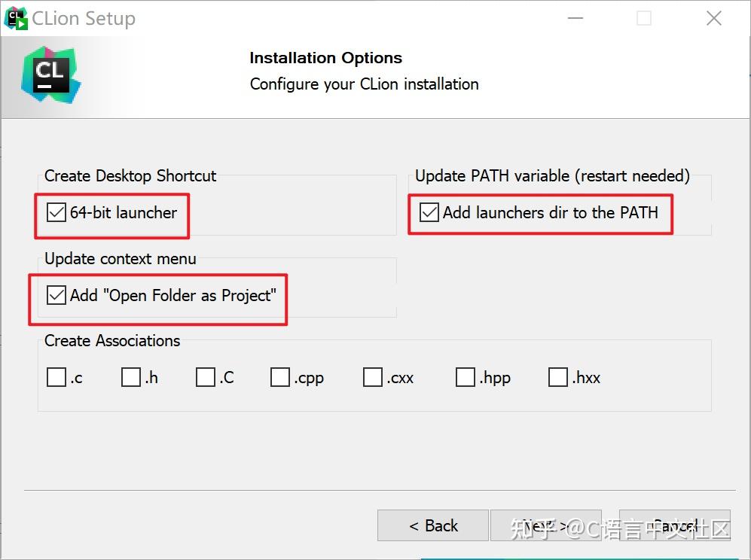Viewport: 751px width, 560px height.
Task: Enable the .c file association
Action: pos(56,377)
